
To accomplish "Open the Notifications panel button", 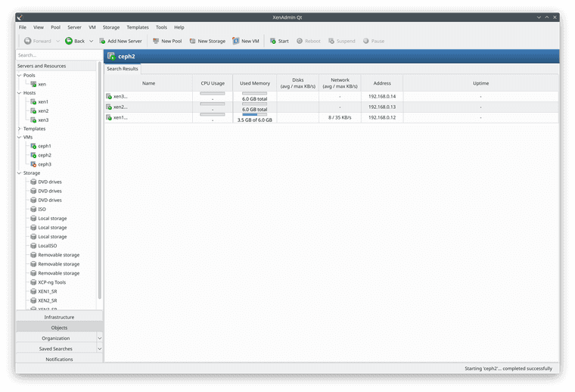I will 59,359.
